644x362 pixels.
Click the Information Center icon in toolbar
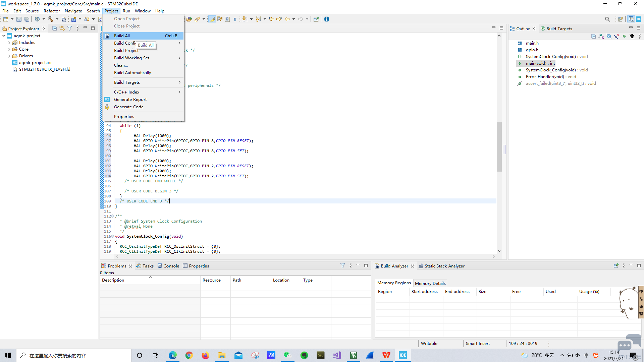[x=327, y=19]
